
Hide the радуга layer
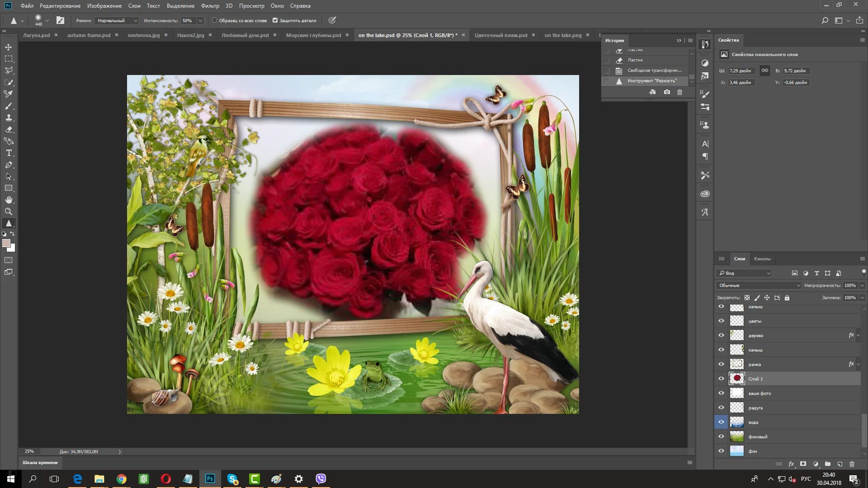(721, 408)
